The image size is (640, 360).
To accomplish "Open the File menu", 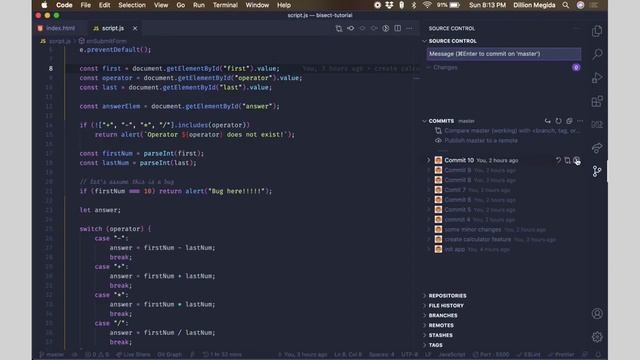I will pos(86,5).
